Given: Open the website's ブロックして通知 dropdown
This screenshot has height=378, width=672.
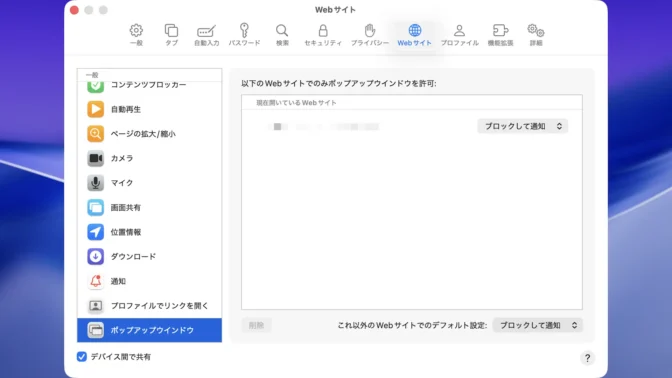Looking at the screenshot, I should [x=523, y=126].
